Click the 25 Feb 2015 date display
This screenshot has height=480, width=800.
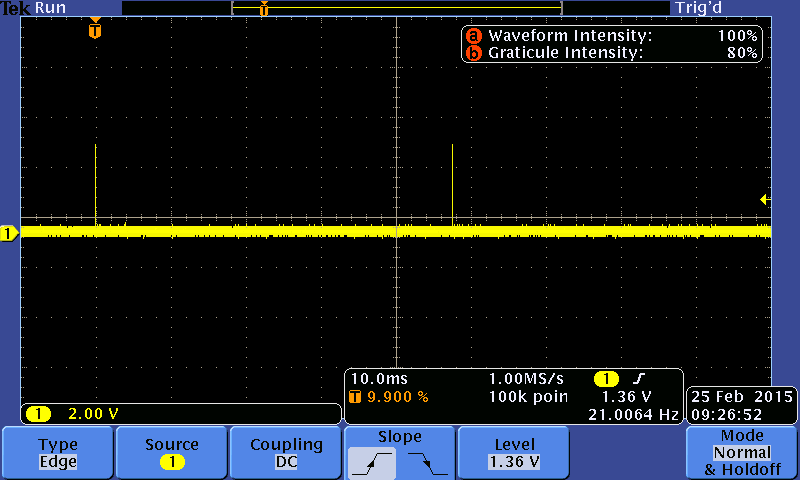pyautogui.click(x=742, y=396)
